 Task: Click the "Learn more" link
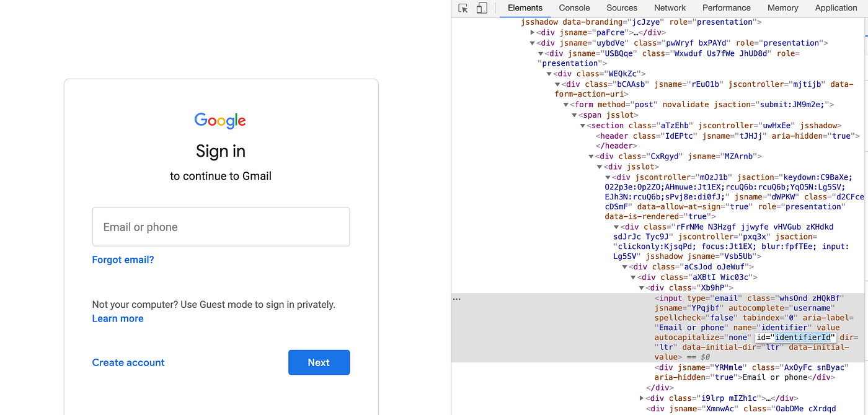[x=118, y=318]
